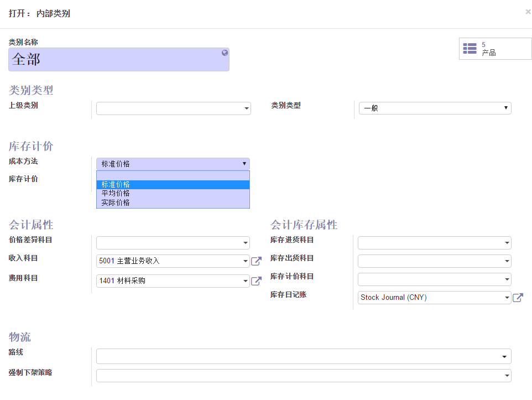Expand the 价格差异科目 dropdown
The width and height of the screenshot is (532, 400).
tap(246, 243)
